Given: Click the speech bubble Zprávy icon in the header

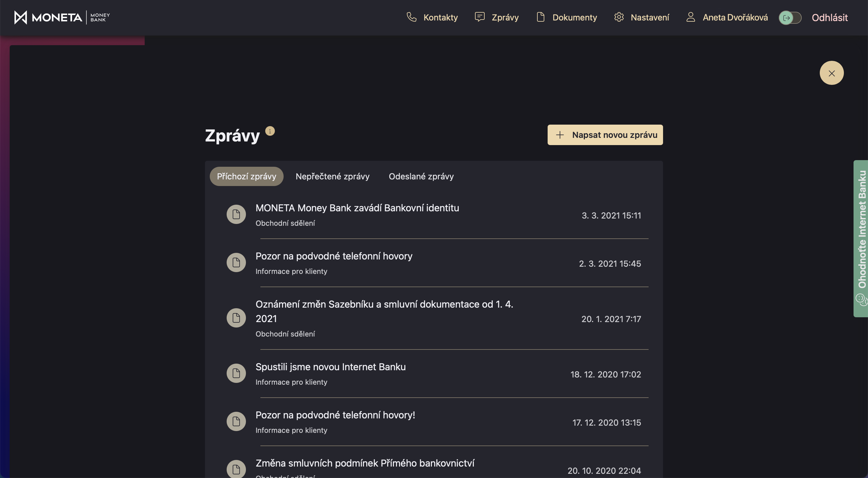Looking at the screenshot, I should pos(480,17).
